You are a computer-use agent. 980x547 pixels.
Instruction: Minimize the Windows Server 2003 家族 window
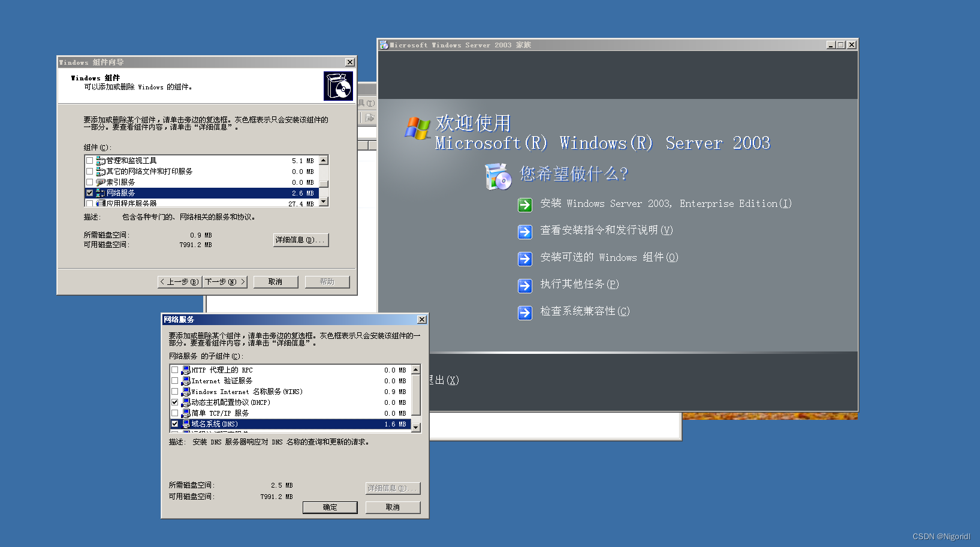(831, 45)
